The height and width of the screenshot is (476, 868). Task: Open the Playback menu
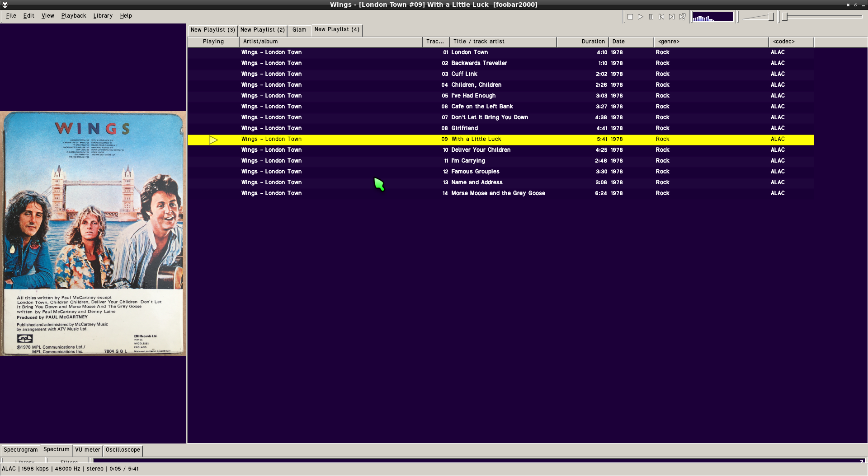pos(73,16)
